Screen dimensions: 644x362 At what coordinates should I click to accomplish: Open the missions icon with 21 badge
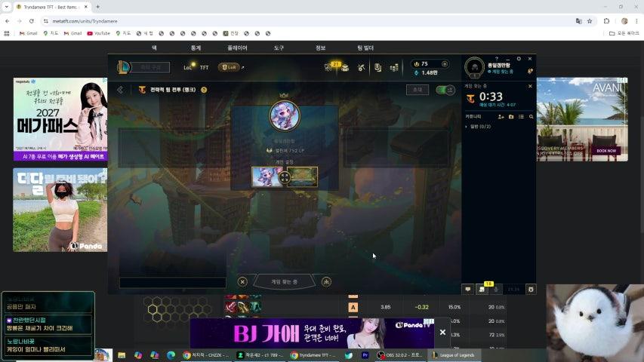[330, 67]
